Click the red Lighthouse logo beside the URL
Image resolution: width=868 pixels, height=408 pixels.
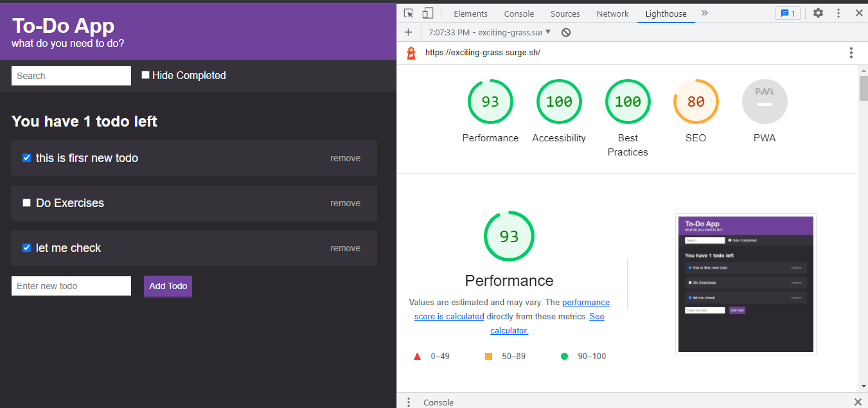click(x=411, y=53)
